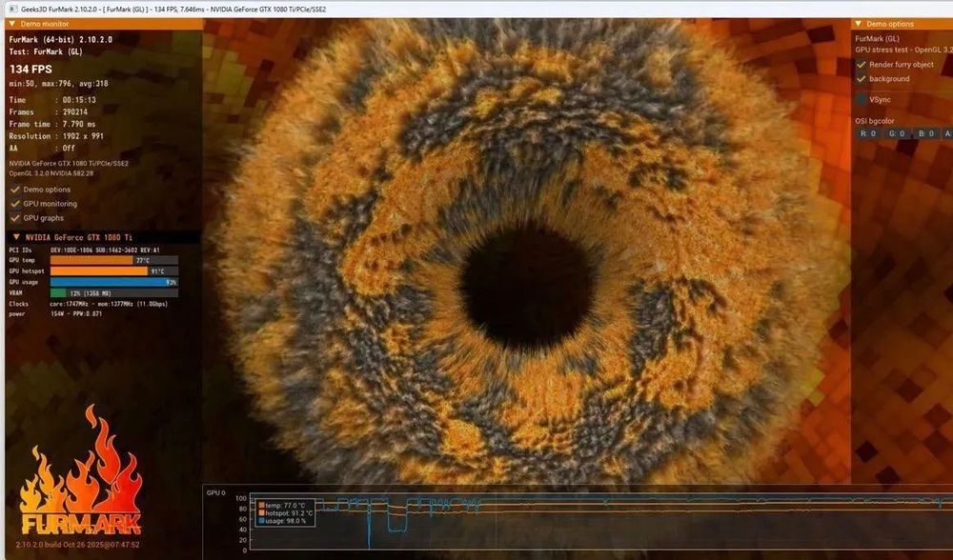Viewport: 953px width, 560px height.
Task: Click the Frames 290214 row
Action: (x=48, y=111)
